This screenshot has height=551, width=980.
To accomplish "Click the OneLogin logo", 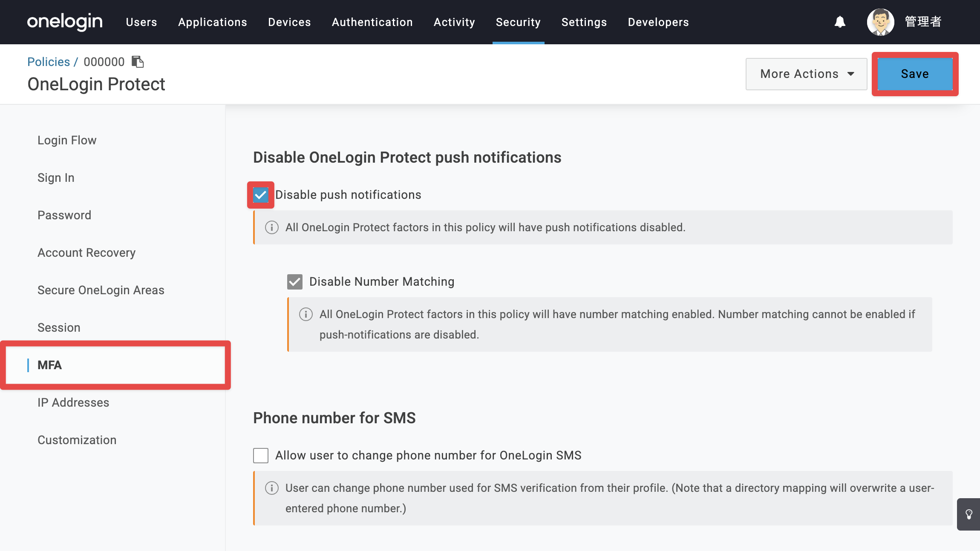I will [65, 22].
